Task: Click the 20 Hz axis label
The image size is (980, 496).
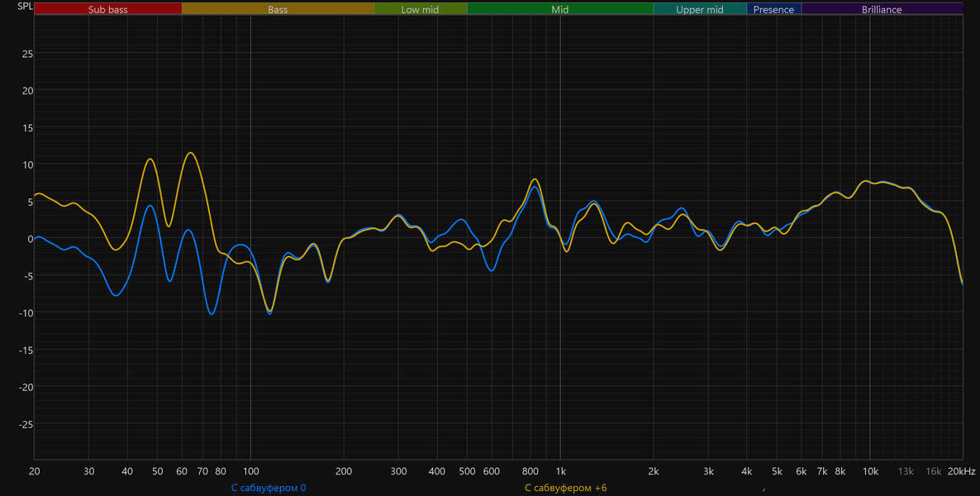Action: 35,471
